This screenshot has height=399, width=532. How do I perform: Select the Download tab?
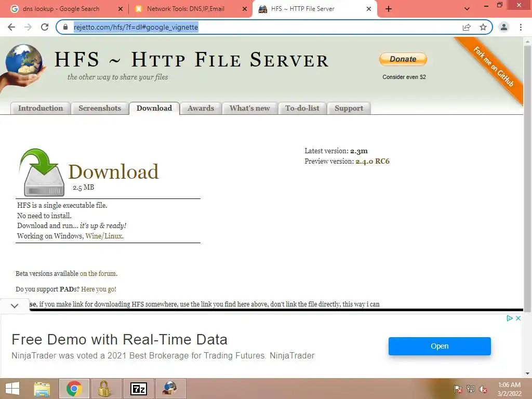(154, 108)
